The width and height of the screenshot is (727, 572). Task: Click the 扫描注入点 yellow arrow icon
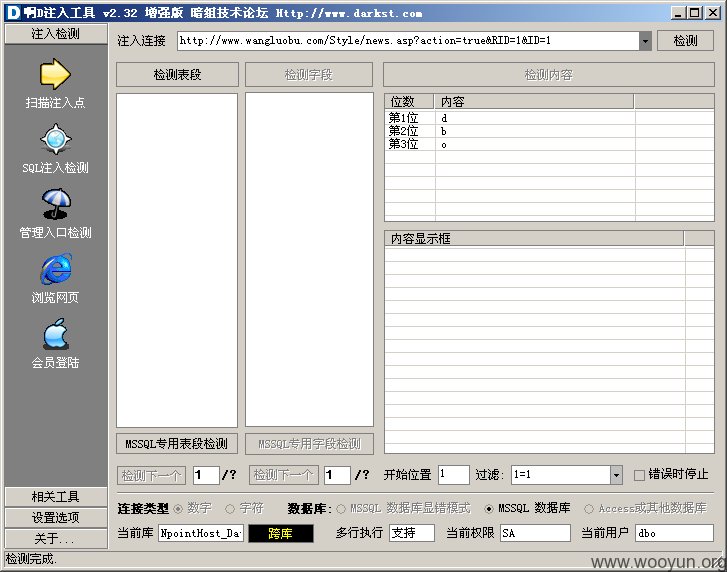tap(55, 74)
